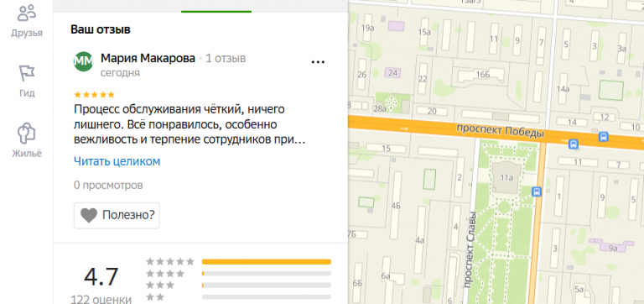This screenshot has height=304, width=644.
Task: Click the five-star review rating
Action: click(x=94, y=95)
